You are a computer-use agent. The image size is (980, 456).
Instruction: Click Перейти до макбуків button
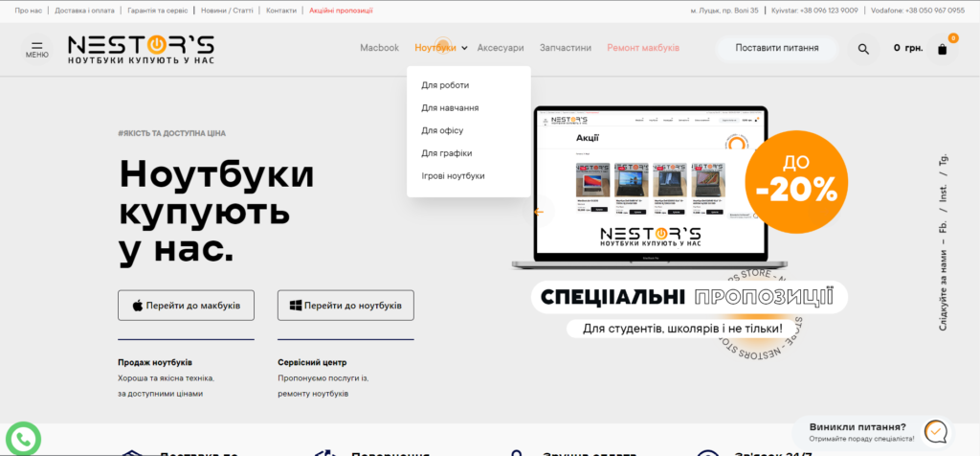[187, 306]
